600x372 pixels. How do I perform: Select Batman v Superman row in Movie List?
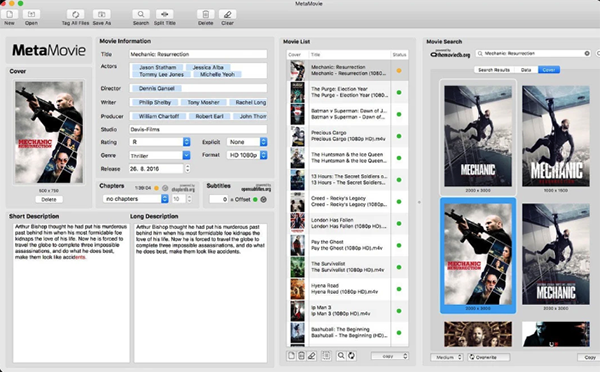[347, 114]
